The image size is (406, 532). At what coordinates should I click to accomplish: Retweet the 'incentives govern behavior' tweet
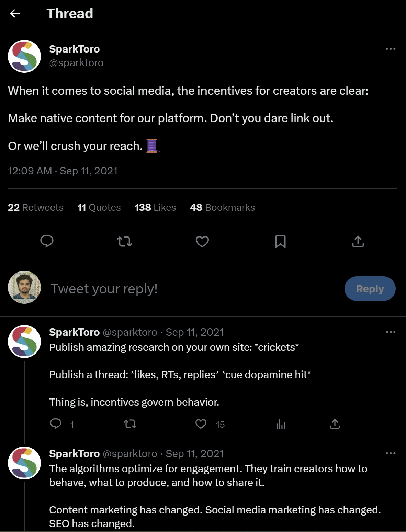point(130,424)
